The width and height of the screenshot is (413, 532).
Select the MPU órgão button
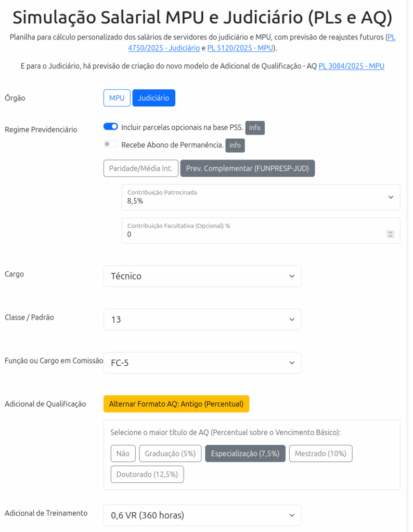coord(117,98)
